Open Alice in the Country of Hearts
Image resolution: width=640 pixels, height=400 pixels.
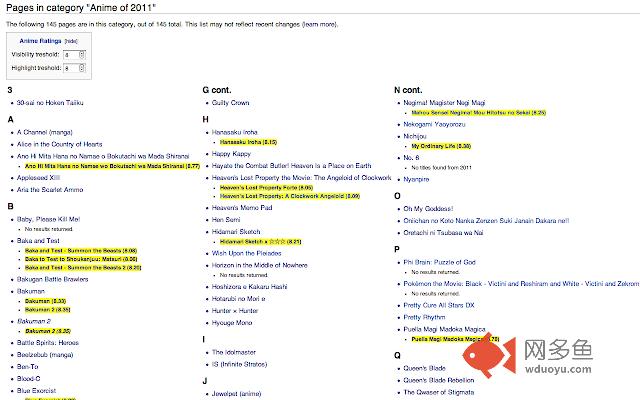pyautogui.click(x=60, y=144)
